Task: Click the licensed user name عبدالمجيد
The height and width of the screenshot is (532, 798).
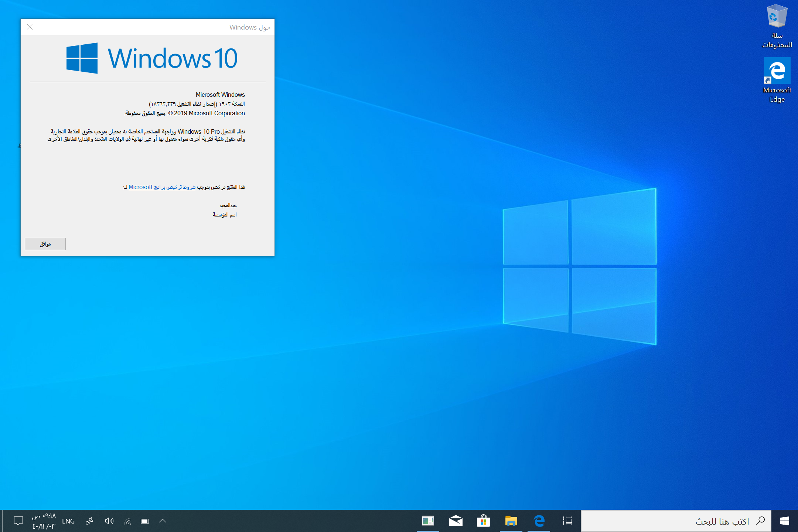Action: [228, 205]
